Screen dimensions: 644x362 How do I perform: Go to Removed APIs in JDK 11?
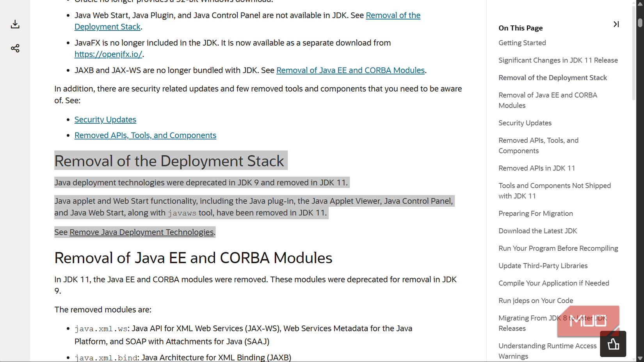(x=537, y=168)
